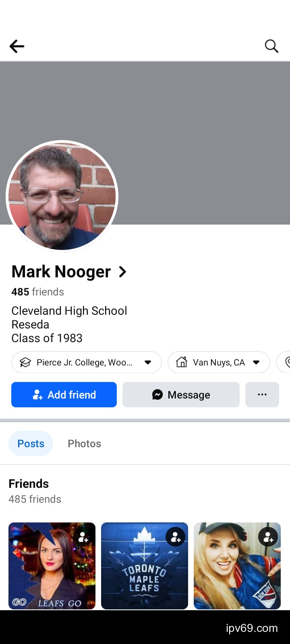Open the 485 friends count link
The image size is (290, 644).
[37, 292]
